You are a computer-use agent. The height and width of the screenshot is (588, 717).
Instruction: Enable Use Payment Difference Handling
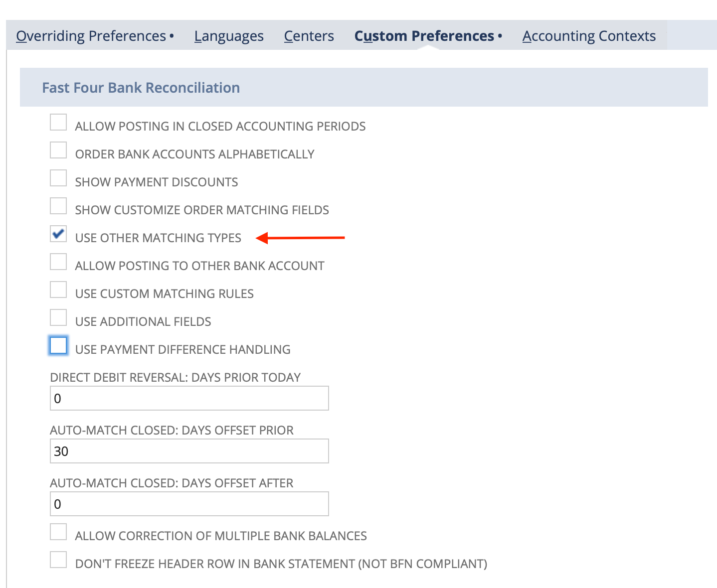tap(58, 345)
